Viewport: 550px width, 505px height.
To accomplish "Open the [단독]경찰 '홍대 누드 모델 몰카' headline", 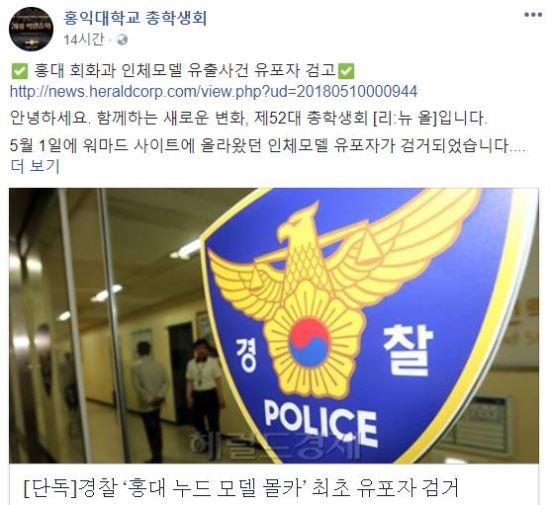I will (241, 487).
